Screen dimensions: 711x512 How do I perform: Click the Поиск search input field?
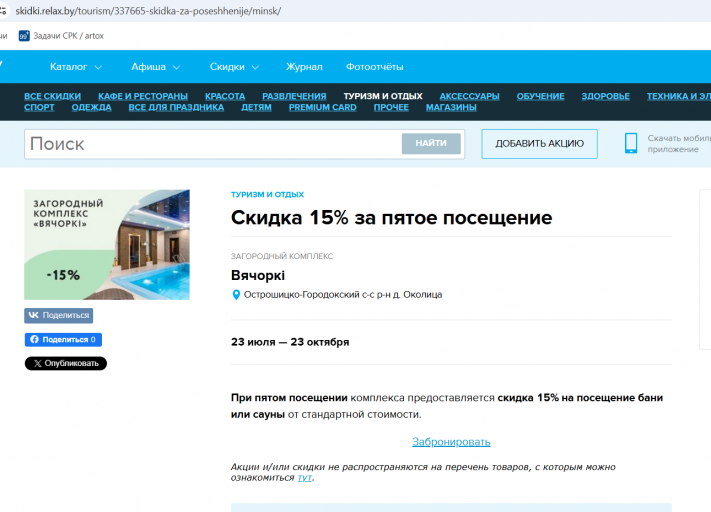pos(213,144)
